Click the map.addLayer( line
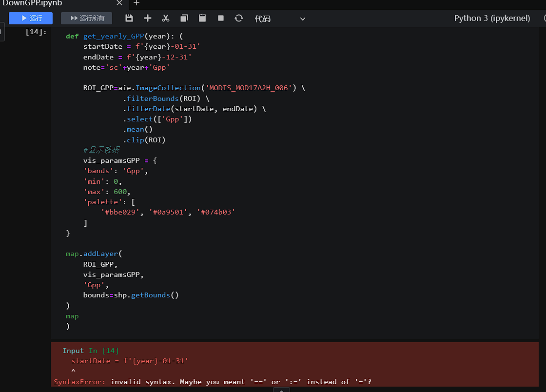The height and width of the screenshot is (392, 546). pyautogui.click(x=94, y=254)
